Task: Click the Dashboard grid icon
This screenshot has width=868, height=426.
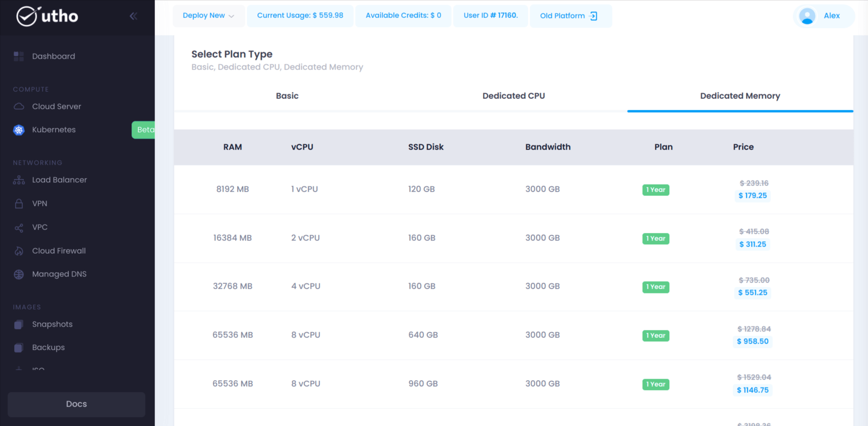Action: (x=19, y=56)
